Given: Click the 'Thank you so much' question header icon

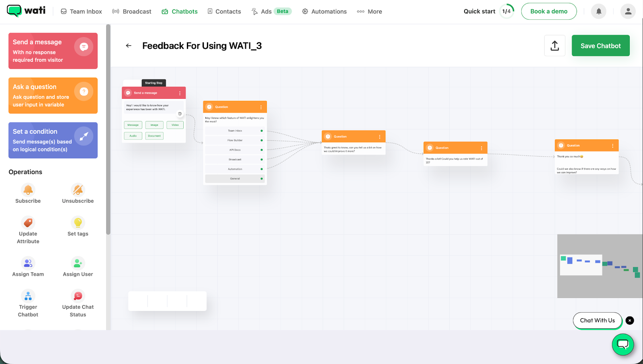Looking at the screenshot, I should click(x=561, y=146).
